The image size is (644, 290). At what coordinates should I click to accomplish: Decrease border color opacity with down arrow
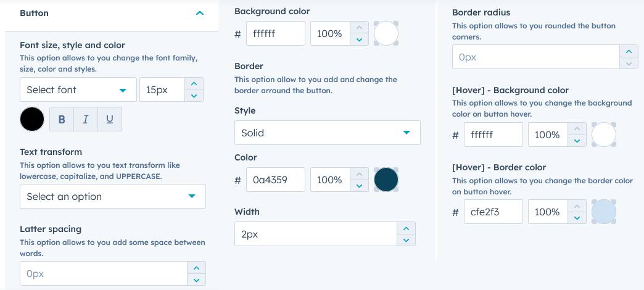[x=359, y=186]
